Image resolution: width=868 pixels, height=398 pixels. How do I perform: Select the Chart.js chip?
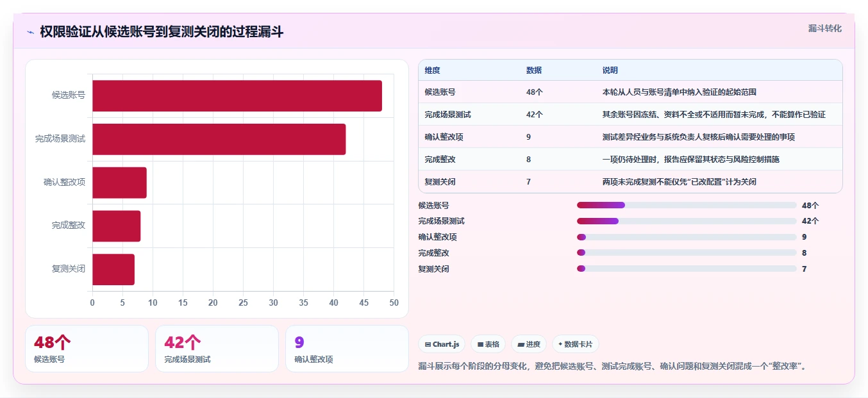click(442, 344)
